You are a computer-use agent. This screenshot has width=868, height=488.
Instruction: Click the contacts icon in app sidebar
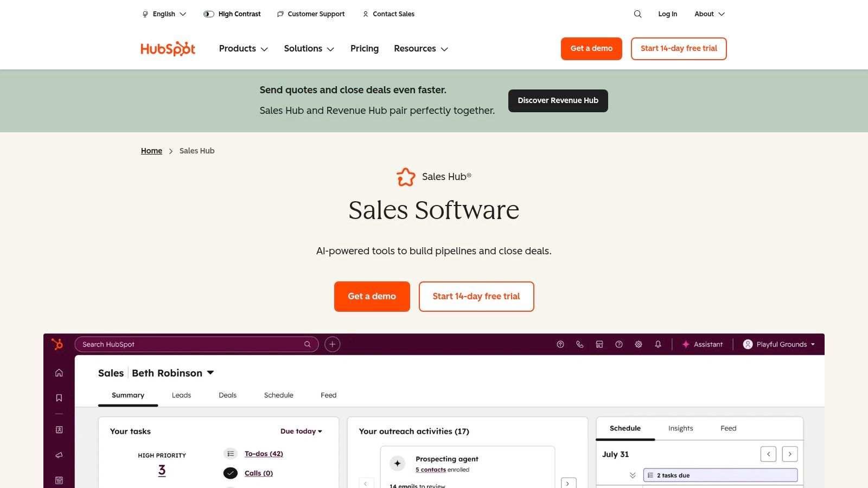coord(59,429)
